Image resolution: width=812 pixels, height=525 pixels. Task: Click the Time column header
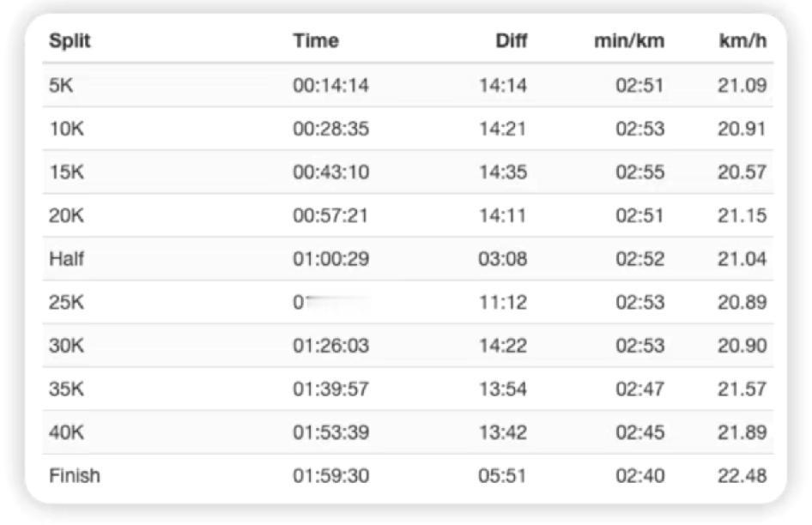(315, 40)
